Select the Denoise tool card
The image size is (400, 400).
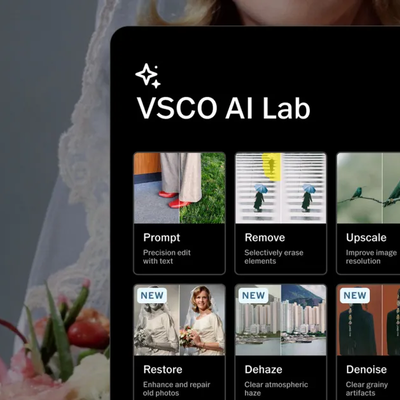click(368, 342)
